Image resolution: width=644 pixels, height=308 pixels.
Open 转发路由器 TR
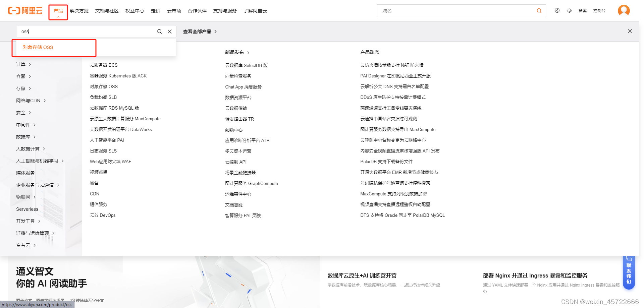tap(239, 119)
